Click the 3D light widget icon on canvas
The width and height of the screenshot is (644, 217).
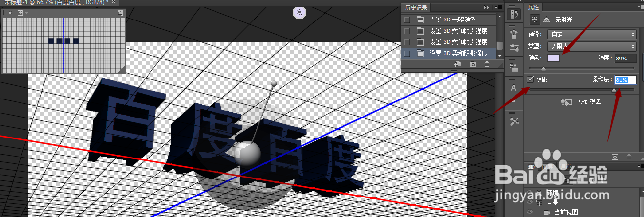pyautogui.click(x=300, y=13)
